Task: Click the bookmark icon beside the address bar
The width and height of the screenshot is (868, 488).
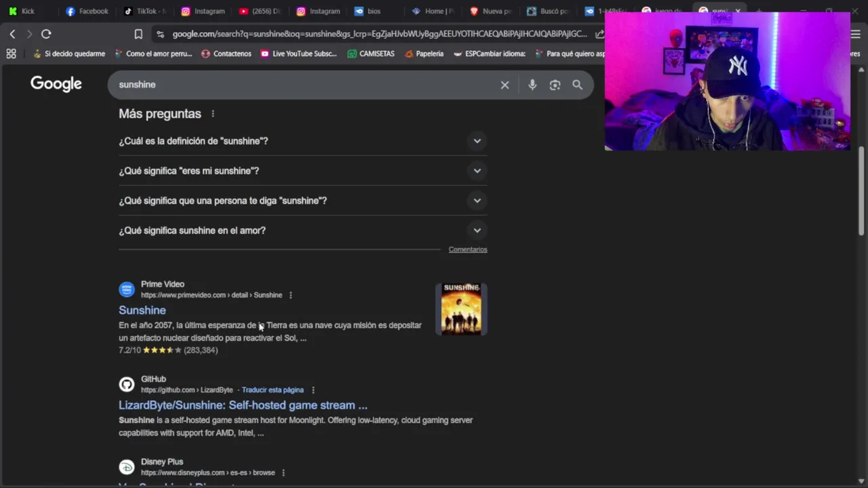Action: coord(138,34)
